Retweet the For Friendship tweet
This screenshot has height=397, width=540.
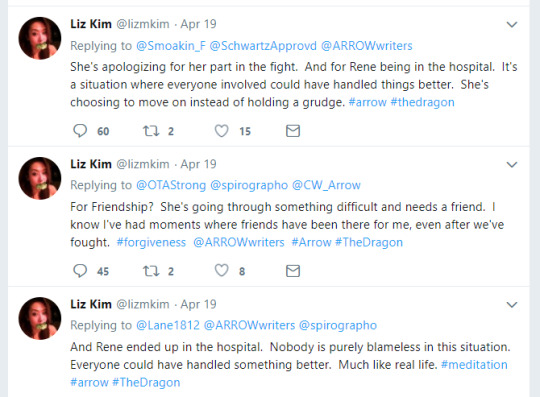(151, 271)
